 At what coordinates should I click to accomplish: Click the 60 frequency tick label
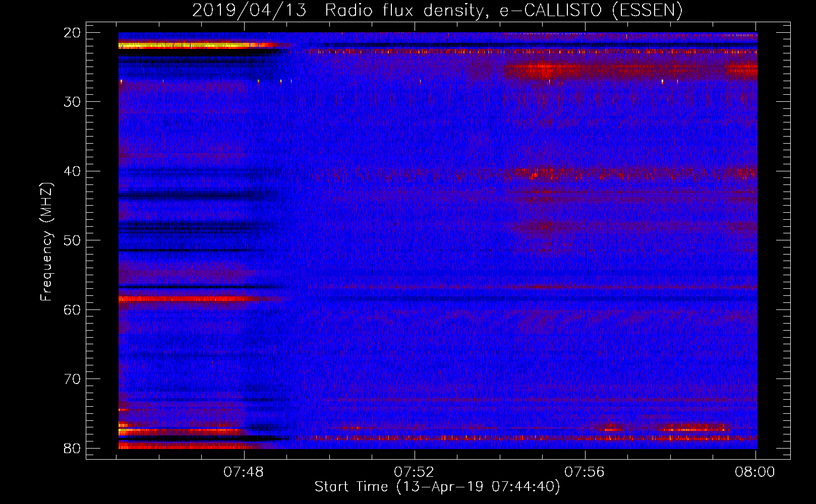tap(73, 310)
